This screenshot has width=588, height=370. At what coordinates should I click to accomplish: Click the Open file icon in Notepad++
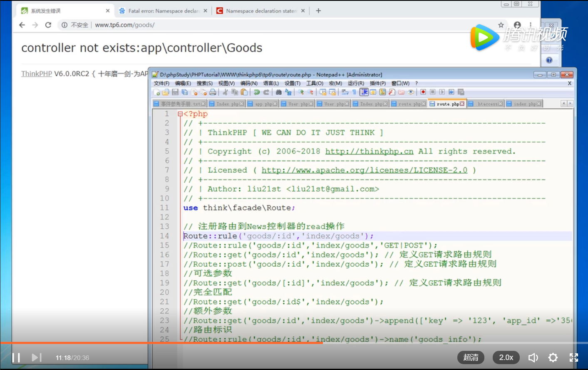coord(166,92)
